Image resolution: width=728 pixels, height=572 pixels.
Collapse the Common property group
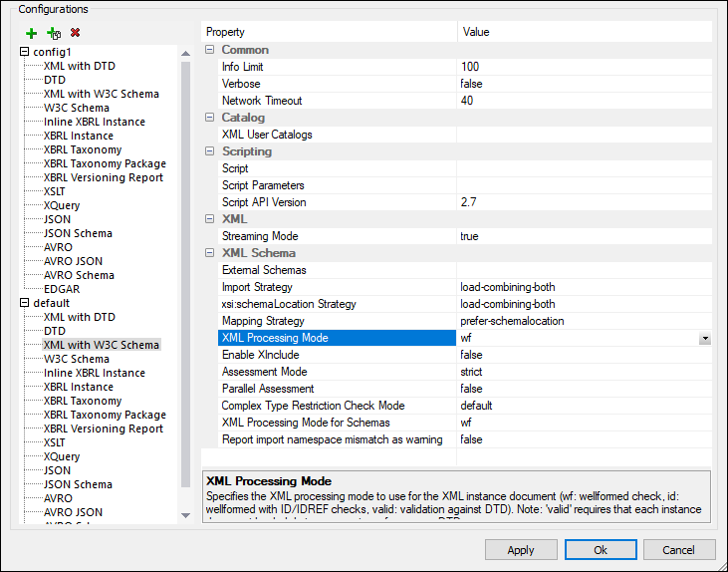pos(210,50)
